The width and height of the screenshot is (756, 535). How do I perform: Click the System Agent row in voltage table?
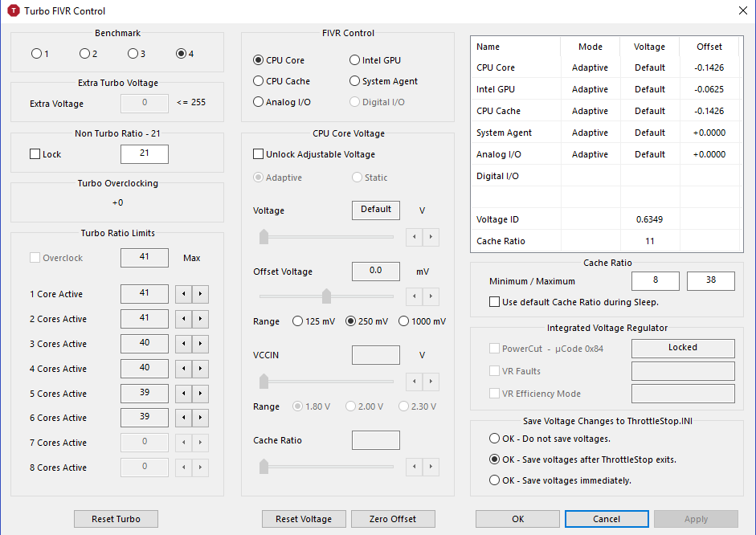pos(607,133)
